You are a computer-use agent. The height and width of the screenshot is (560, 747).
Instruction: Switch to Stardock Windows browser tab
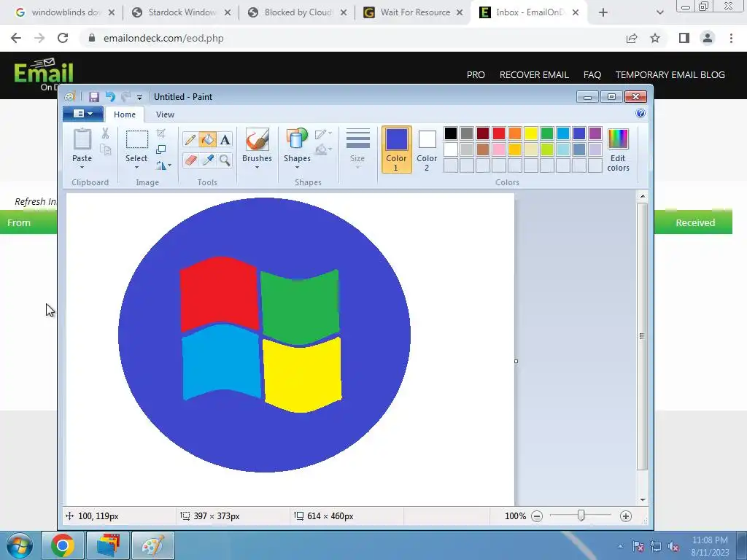(181, 12)
